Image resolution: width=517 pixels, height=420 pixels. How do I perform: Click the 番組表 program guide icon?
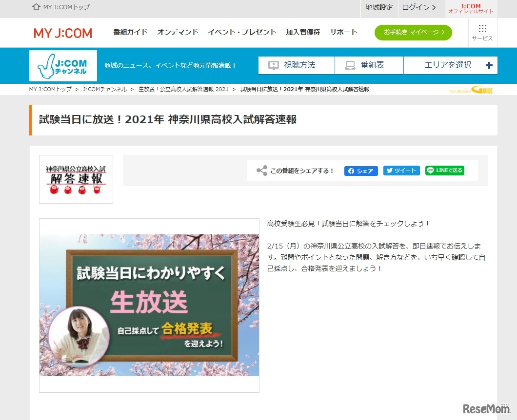pos(350,65)
